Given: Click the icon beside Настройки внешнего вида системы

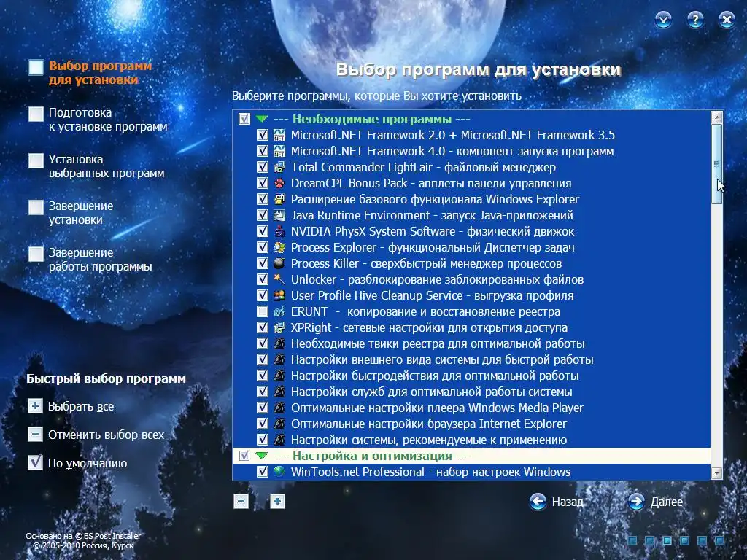Looking at the screenshot, I should [279, 359].
